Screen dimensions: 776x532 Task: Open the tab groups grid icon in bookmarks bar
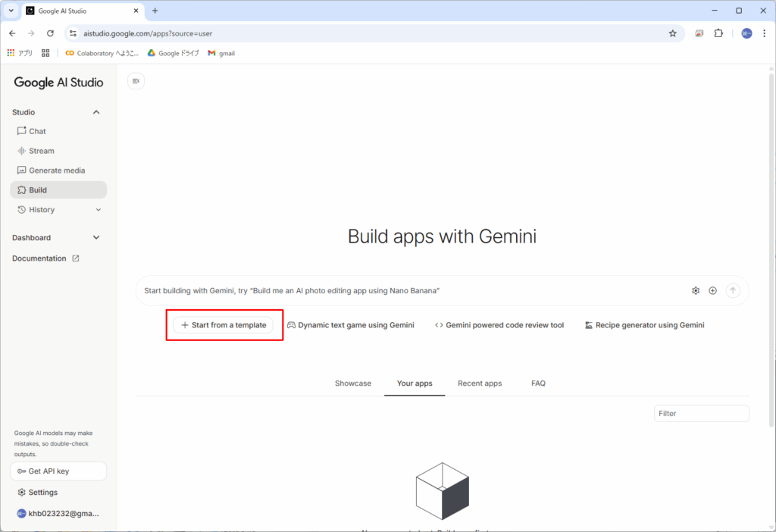tap(45, 53)
